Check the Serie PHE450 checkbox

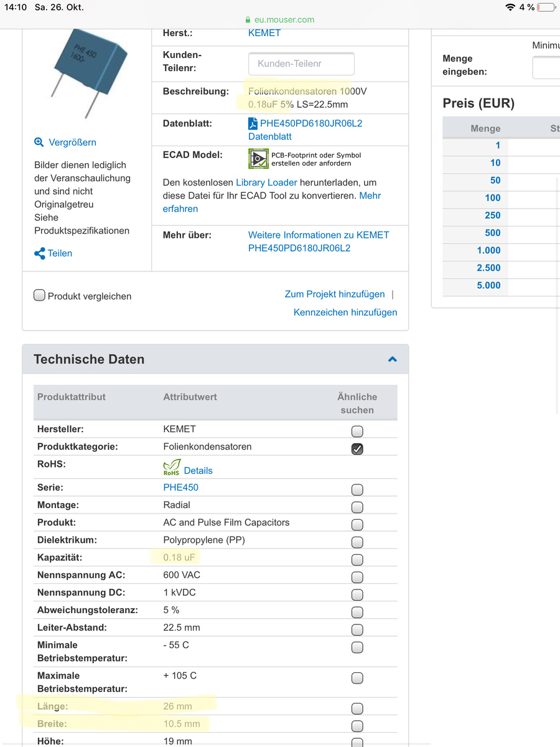pyautogui.click(x=357, y=489)
